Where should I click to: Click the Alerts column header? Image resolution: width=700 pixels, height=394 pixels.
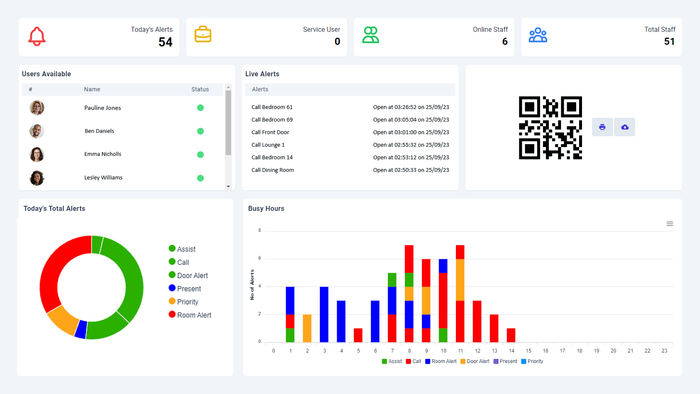pos(260,89)
